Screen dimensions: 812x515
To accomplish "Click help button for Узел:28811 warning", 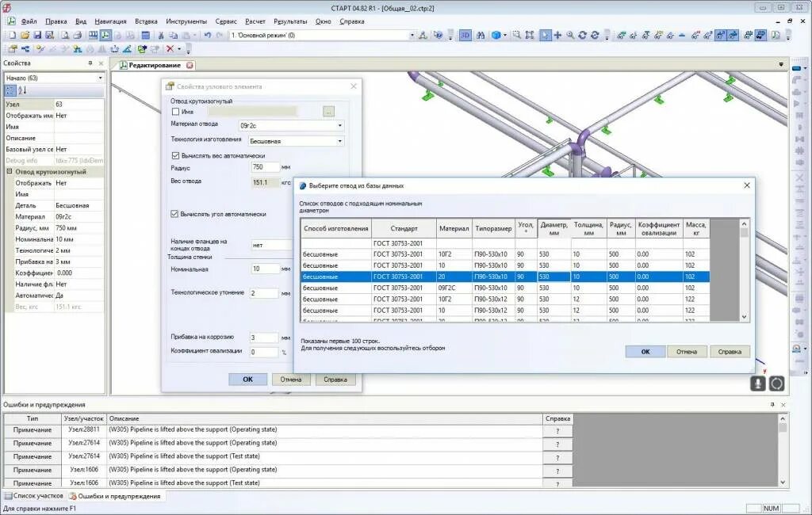I will pos(557,431).
